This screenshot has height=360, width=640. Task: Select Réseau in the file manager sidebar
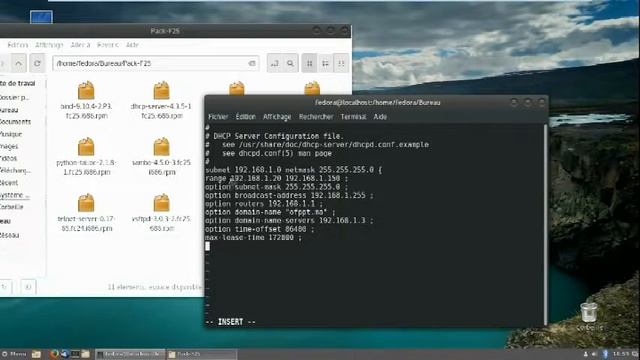pyautogui.click(x=9, y=235)
